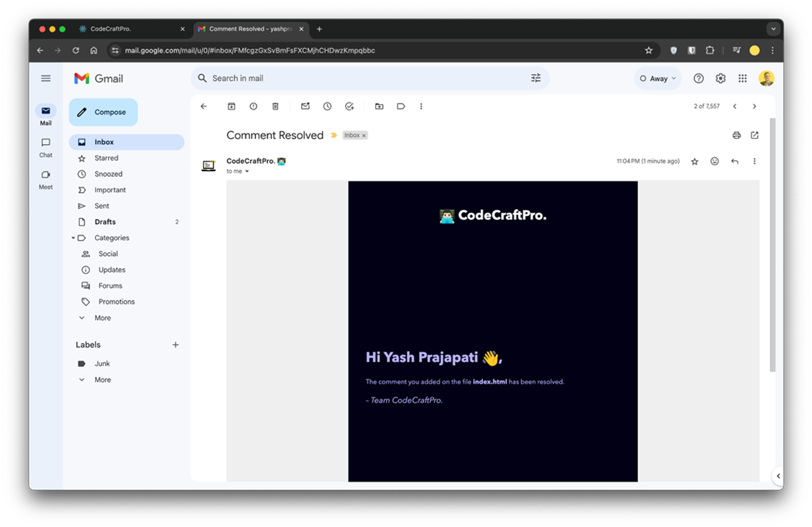Viewport: 812px width, 527px height.
Task: Add an emoji reaction to the message
Action: click(715, 161)
